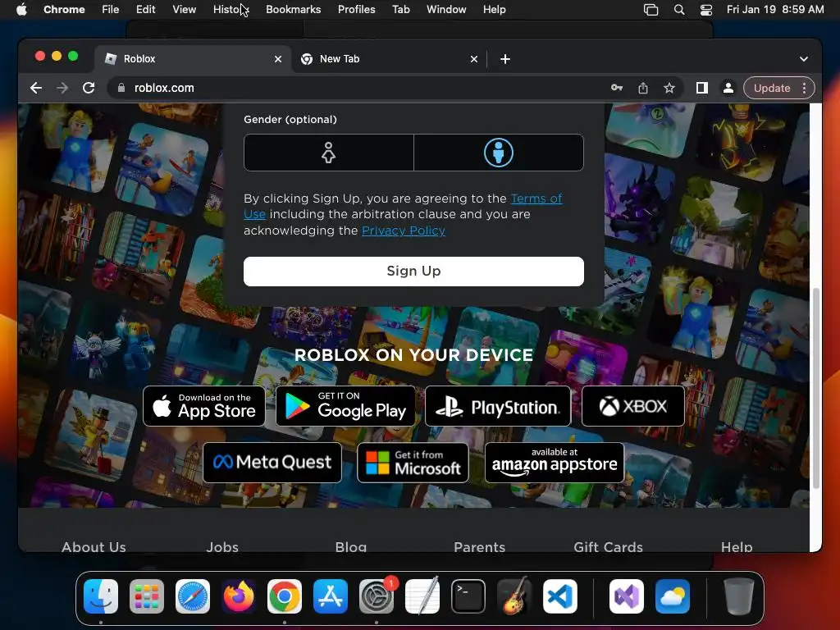Open the Parents footer link
This screenshot has height=630, width=840.
(479, 547)
